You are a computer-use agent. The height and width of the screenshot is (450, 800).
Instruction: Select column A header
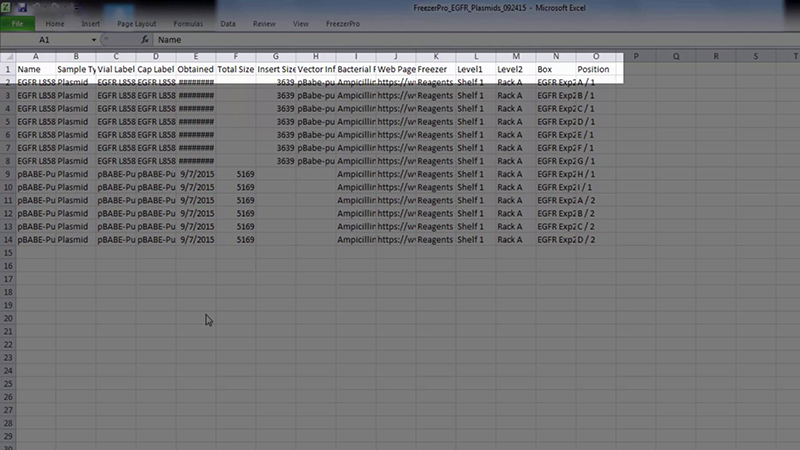click(36, 56)
